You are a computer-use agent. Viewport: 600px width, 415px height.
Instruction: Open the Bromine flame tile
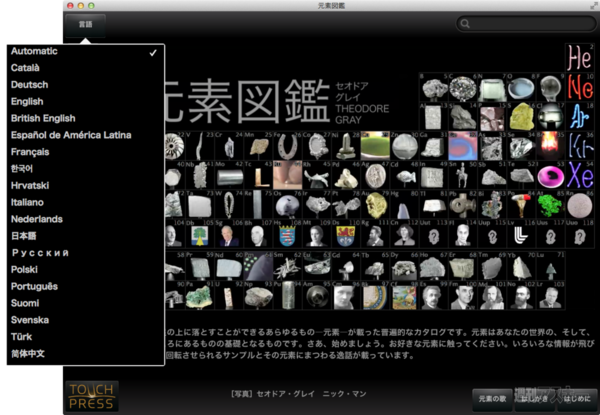(x=551, y=146)
